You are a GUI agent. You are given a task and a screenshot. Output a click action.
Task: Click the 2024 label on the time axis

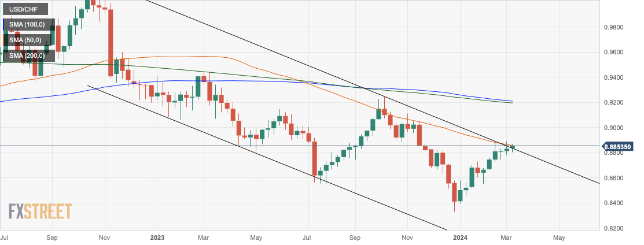click(x=461, y=237)
